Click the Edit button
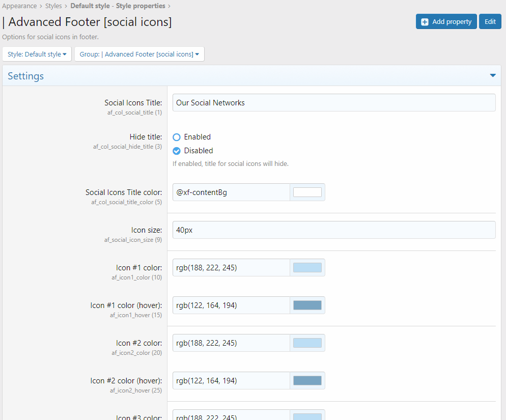 coord(490,22)
